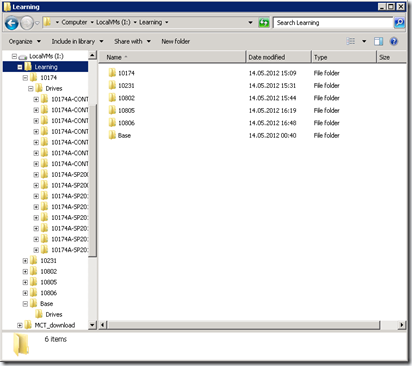Sort by Date modified column header

pos(279,57)
